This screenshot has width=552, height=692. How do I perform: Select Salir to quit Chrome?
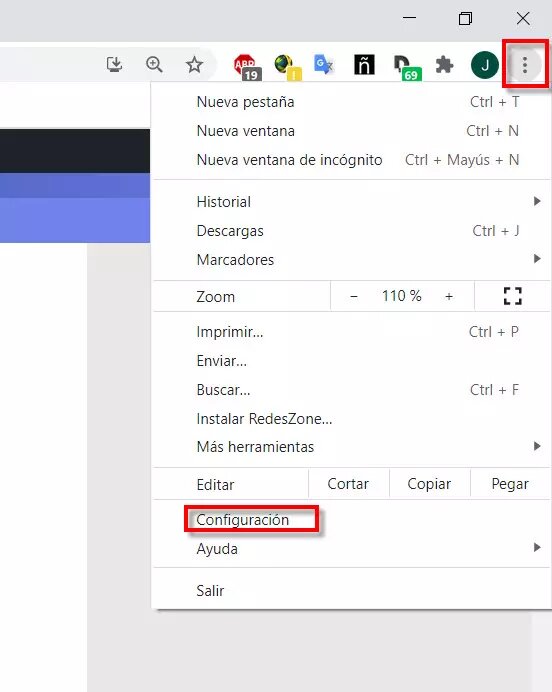click(352, 590)
